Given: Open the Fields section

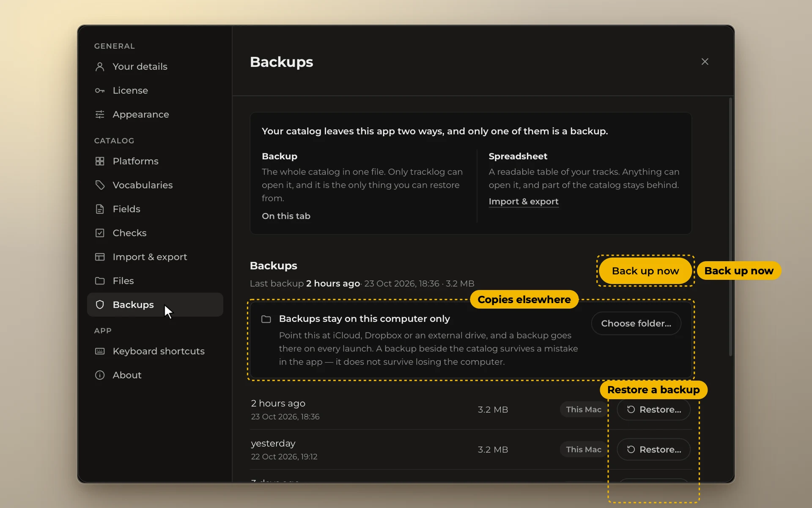Looking at the screenshot, I should click(x=155, y=209).
